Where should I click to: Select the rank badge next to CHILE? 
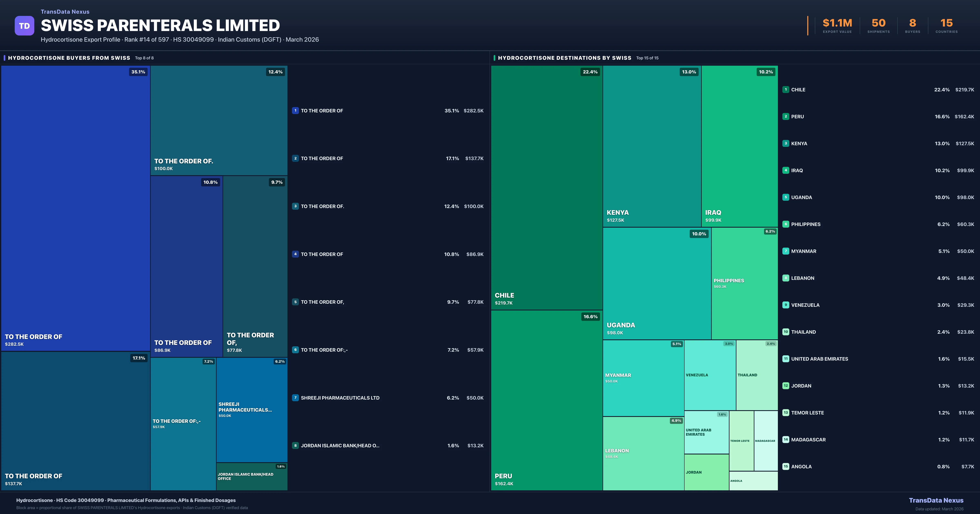tap(786, 89)
